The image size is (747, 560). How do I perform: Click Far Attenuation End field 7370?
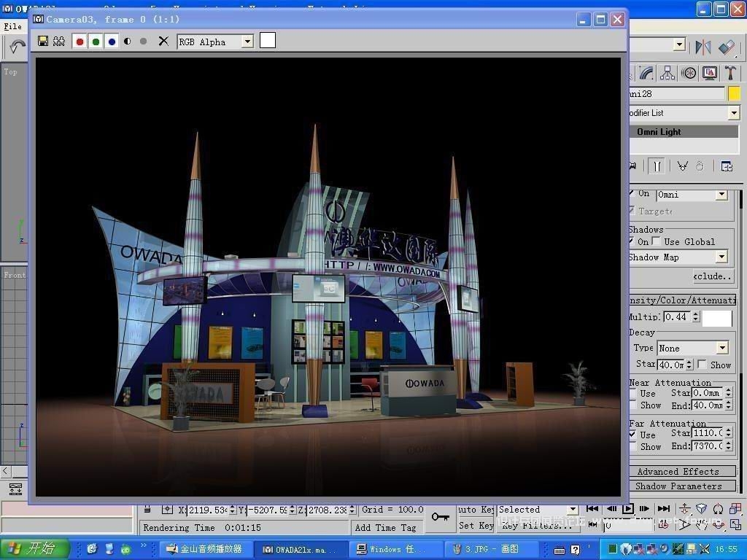point(708,446)
